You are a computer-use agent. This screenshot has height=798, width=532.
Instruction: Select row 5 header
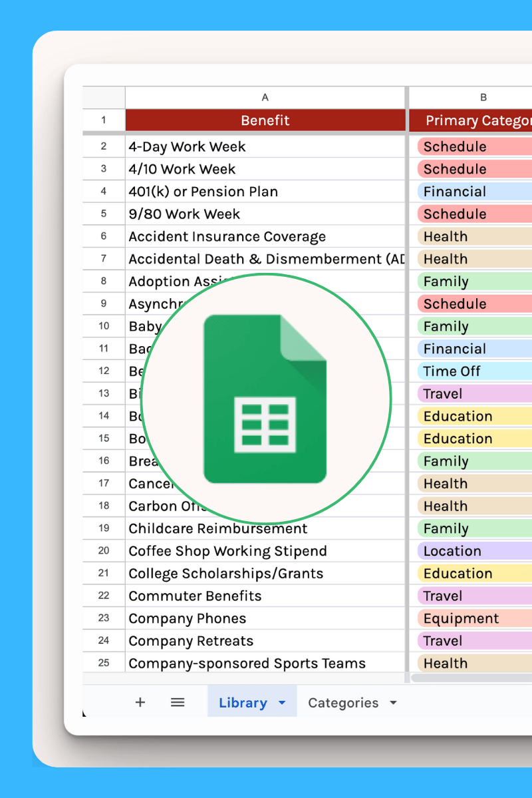104,214
